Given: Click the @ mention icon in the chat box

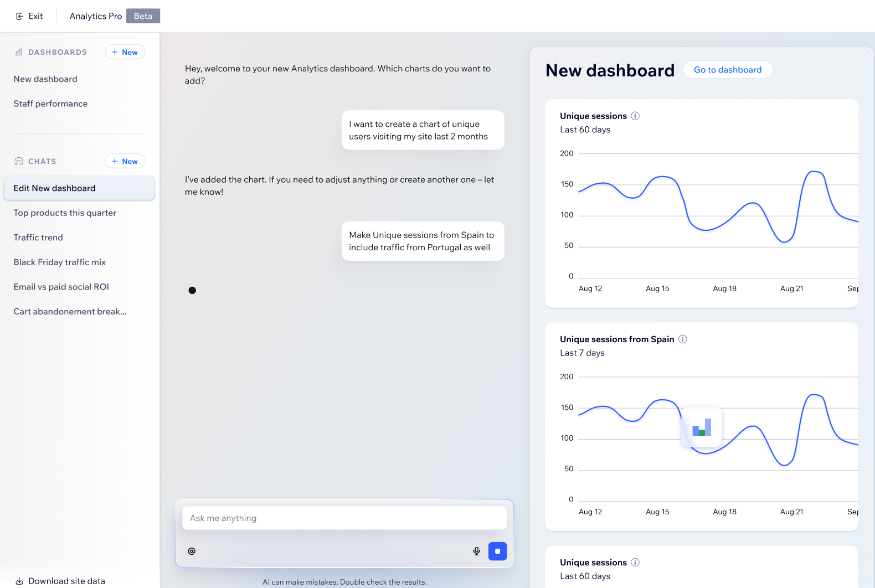Looking at the screenshot, I should (x=192, y=551).
